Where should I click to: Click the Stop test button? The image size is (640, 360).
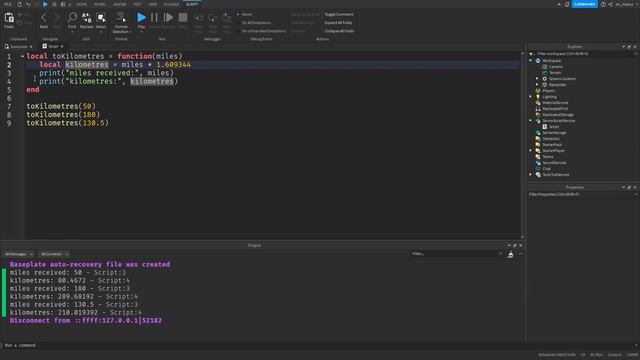click(183, 17)
